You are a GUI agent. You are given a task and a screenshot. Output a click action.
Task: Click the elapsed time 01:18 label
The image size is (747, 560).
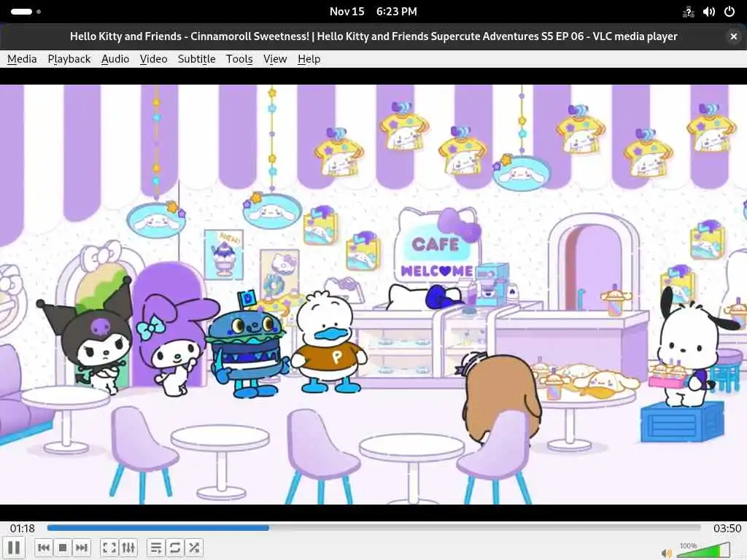coord(23,528)
